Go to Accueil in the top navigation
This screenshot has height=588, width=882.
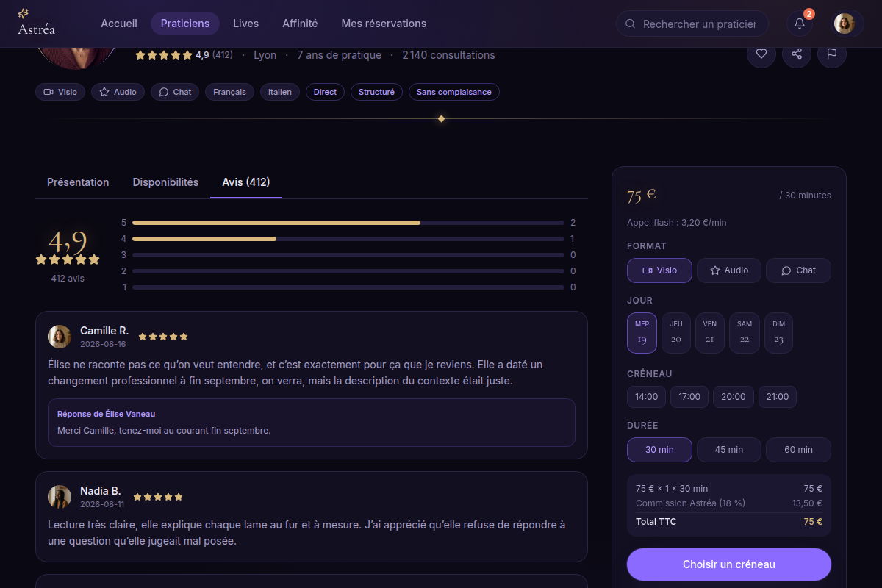point(119,24)
